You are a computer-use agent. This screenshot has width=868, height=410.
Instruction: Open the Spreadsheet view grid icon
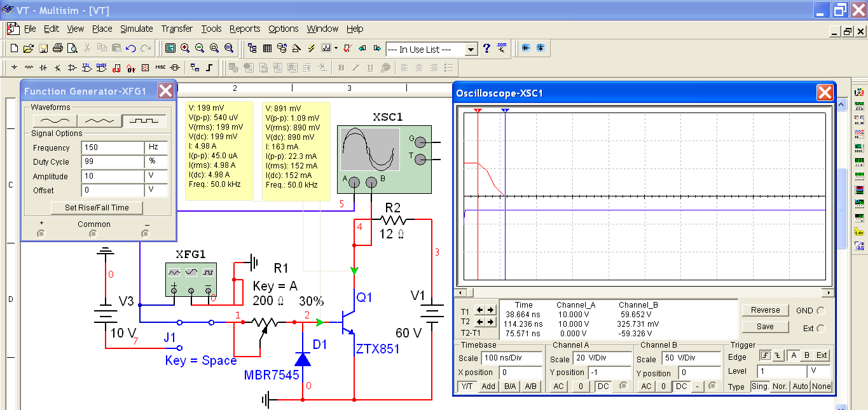coord(267,48)
